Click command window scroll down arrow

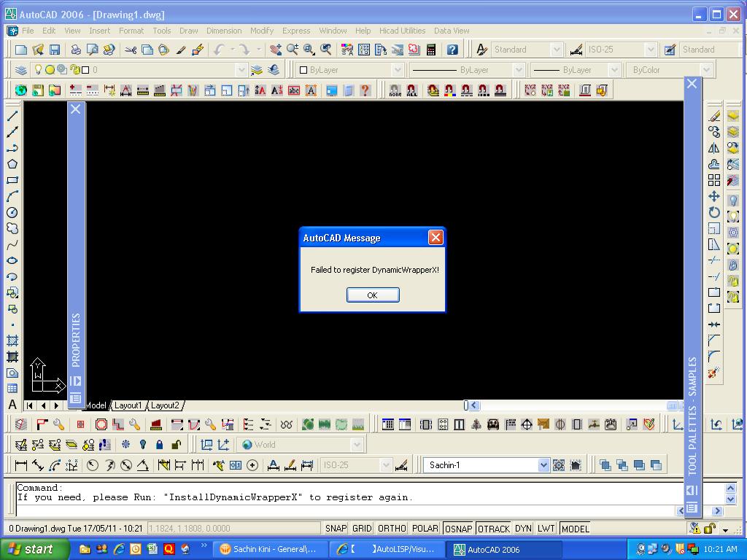pyautogui.click(x=730, y=499)
